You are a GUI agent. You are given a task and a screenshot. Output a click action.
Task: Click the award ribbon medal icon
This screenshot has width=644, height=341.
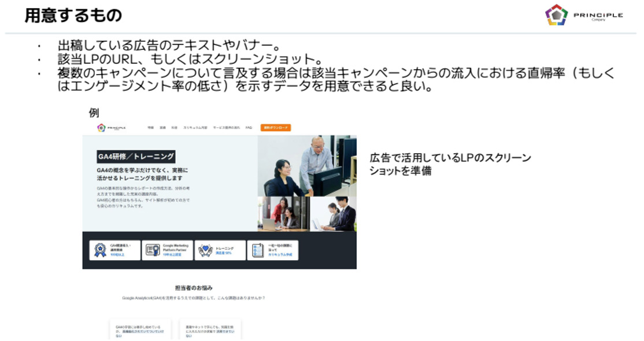[x=101, y=250]
